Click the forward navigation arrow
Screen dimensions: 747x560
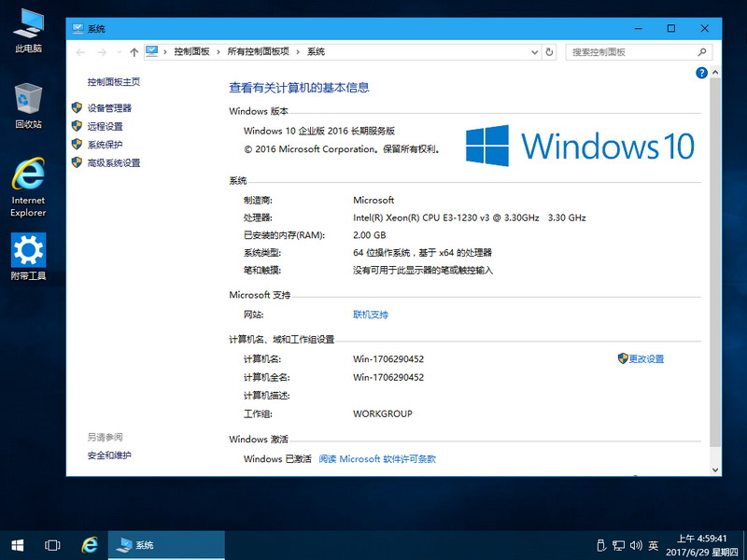102,52
